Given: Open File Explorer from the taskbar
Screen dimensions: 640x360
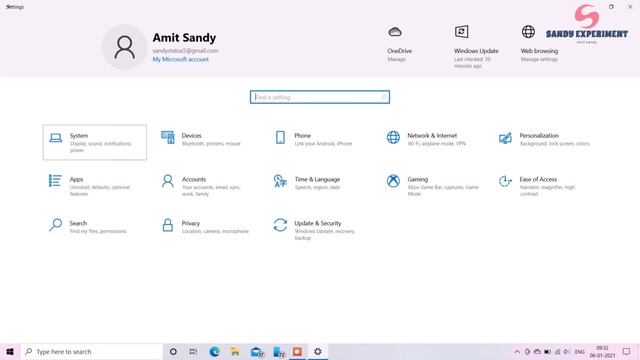Looking at the screenshot, I should (x=235, y=351).
